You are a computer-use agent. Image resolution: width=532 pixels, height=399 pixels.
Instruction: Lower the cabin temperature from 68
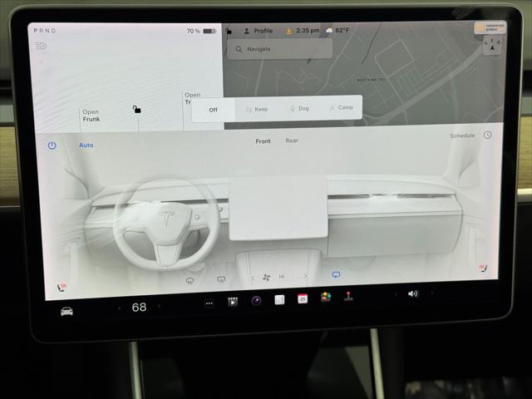coord(120,308)
